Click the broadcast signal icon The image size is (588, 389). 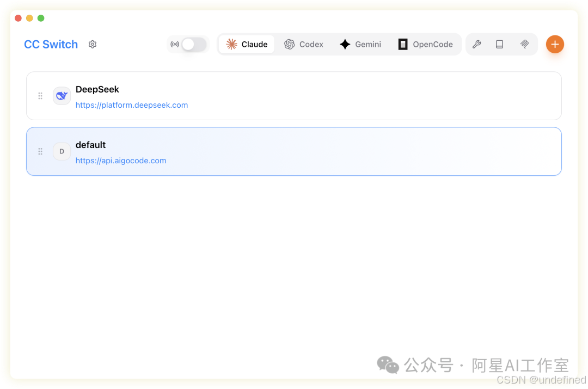pos(174,44)
